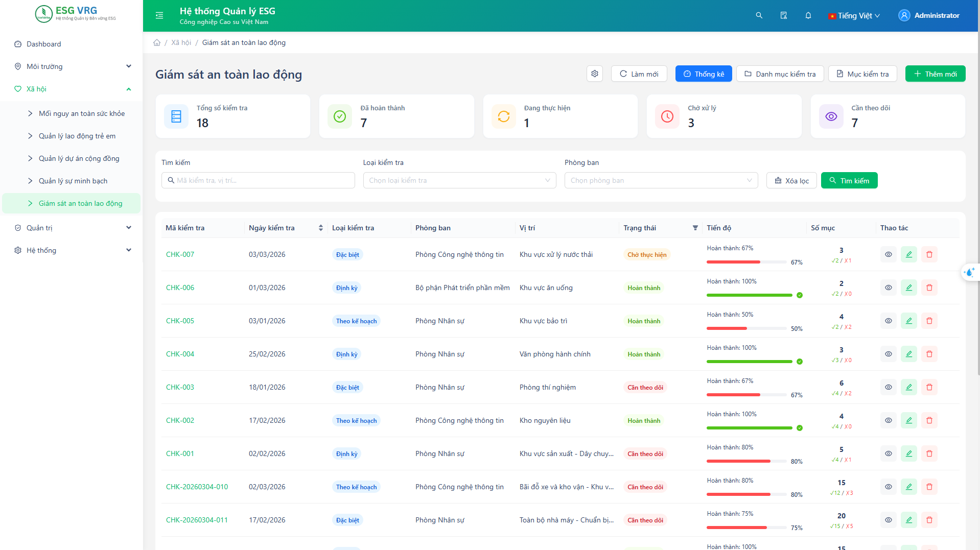Screen dimensions: 980x550
Task: Edit inspection CHK-001
Action: click(909, 453)
